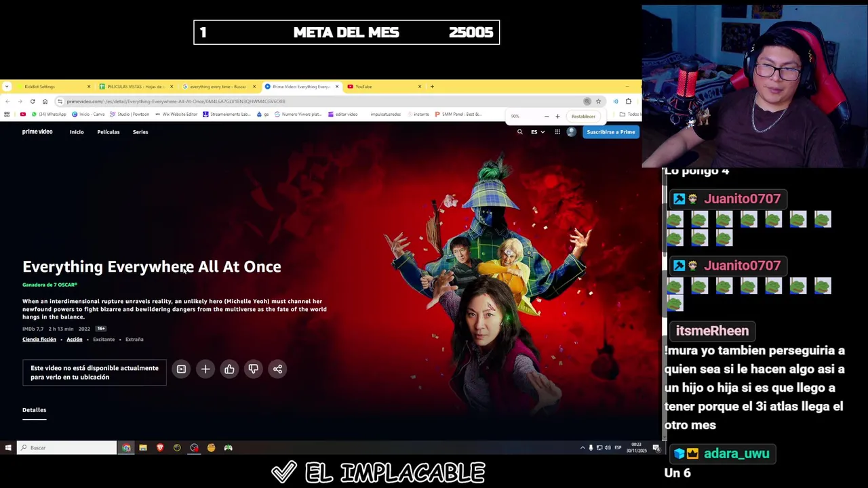Open the Acción genre link
Image resolution: width=868 pixels, height=488 pixels.
[75, 340]
